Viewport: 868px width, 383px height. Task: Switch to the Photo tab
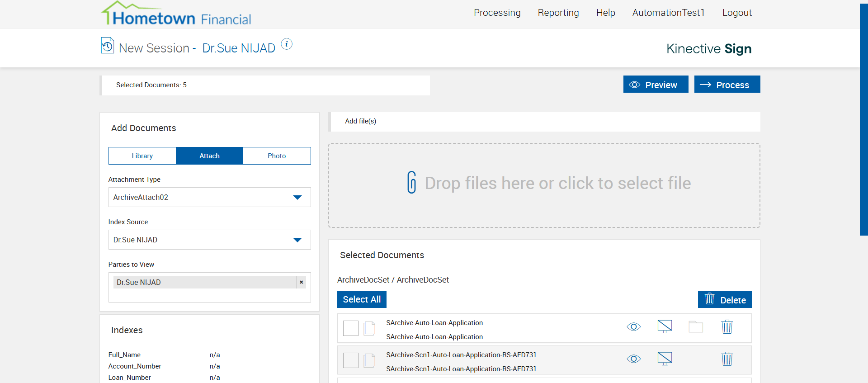(277, 156)
